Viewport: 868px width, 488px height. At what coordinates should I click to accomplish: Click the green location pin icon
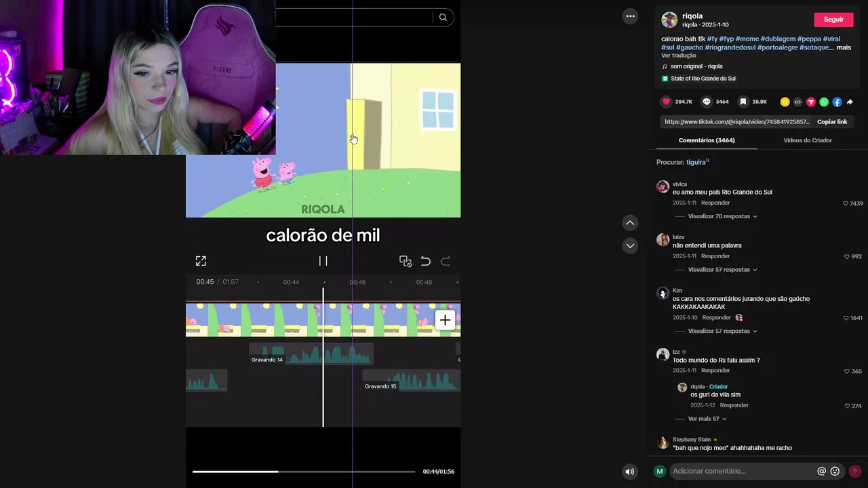tap(665, 79)
